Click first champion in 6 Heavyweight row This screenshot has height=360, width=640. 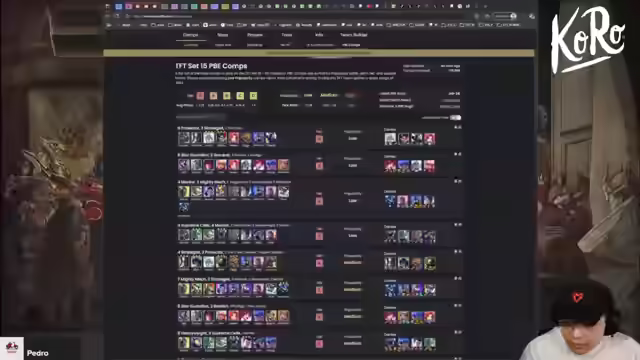click(184, 343)
